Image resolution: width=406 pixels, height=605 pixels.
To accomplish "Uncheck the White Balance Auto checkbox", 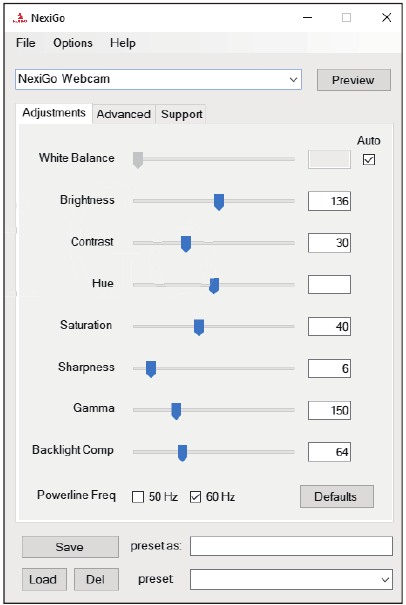I will click(x=369, y=159).
